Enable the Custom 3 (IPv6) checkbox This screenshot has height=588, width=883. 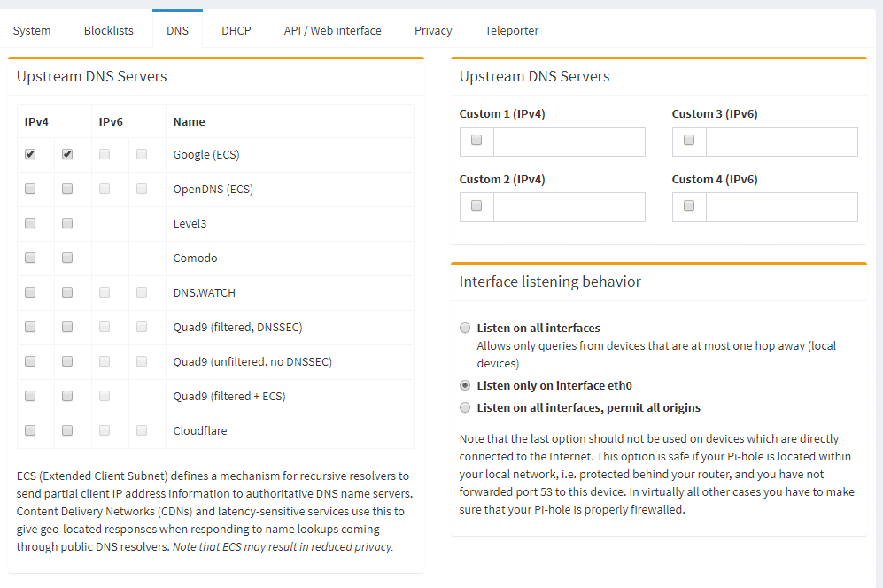[689, 141]
